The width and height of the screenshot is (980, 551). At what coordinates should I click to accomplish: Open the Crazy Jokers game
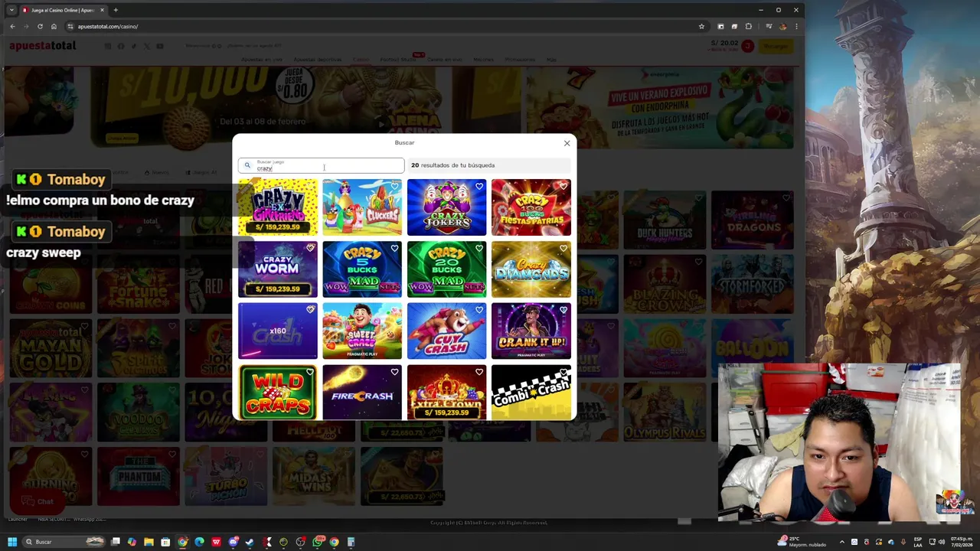[446, 207]
